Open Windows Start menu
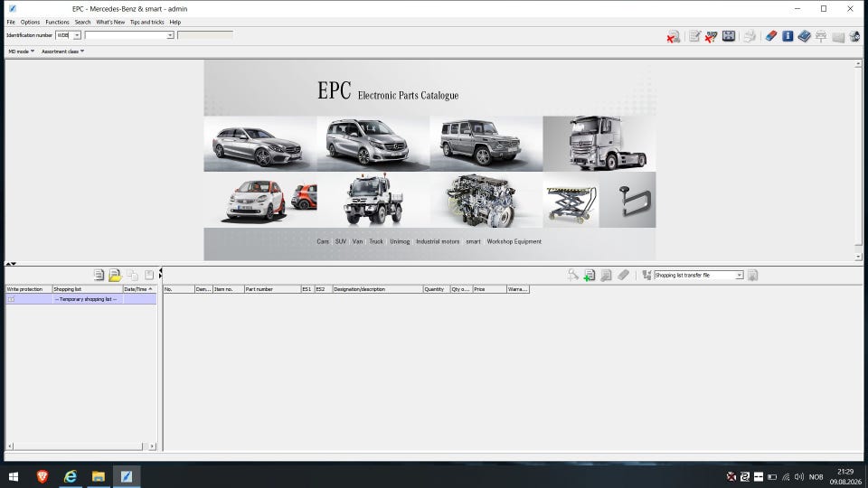 14,476
